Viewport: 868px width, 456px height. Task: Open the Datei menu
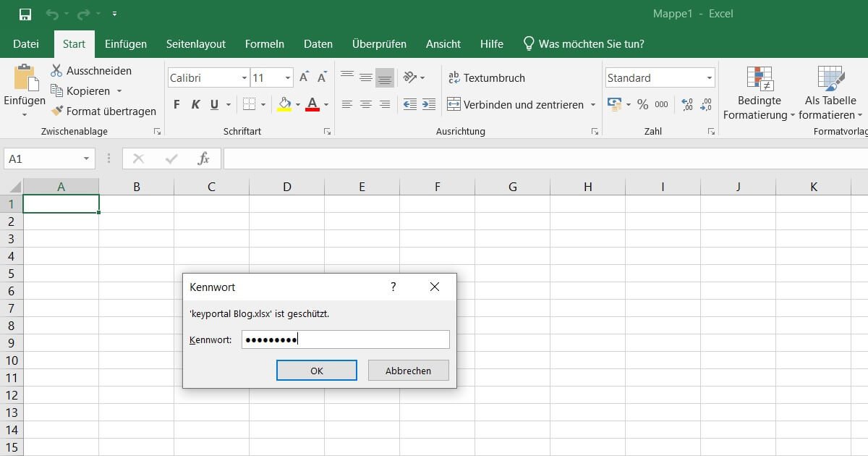[26, 44]
